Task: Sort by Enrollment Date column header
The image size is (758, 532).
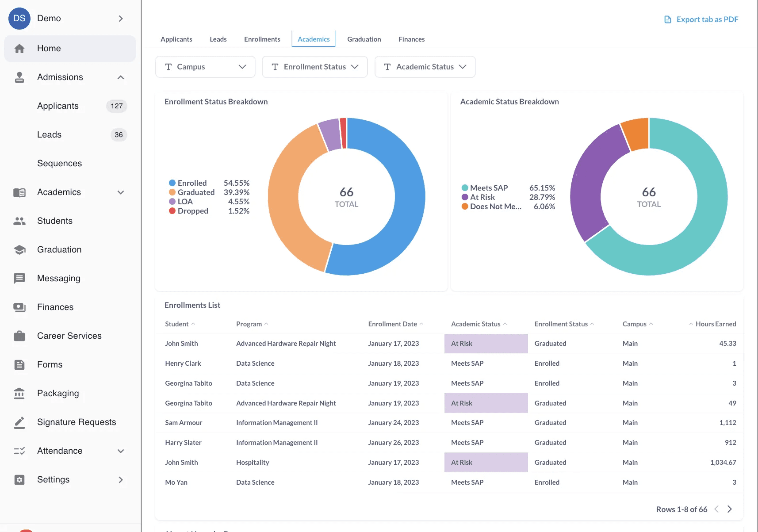Action: click(x=396, y=324)
